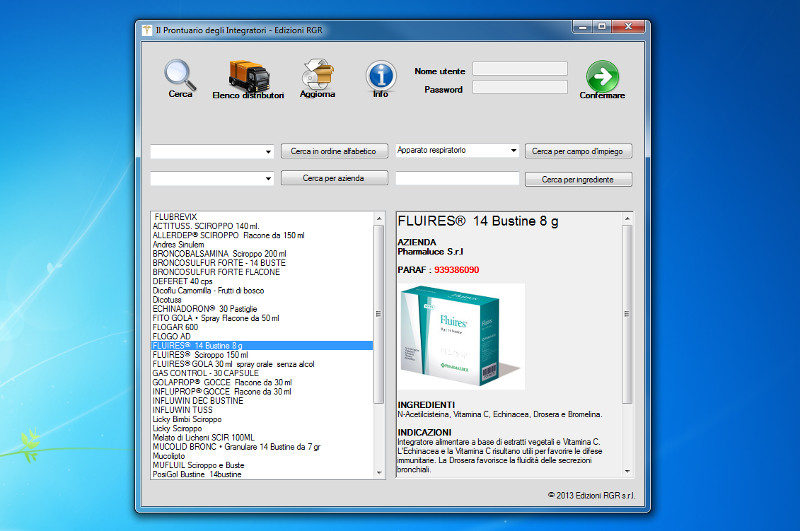Select DEFERET 40 cps

[262, 281]
